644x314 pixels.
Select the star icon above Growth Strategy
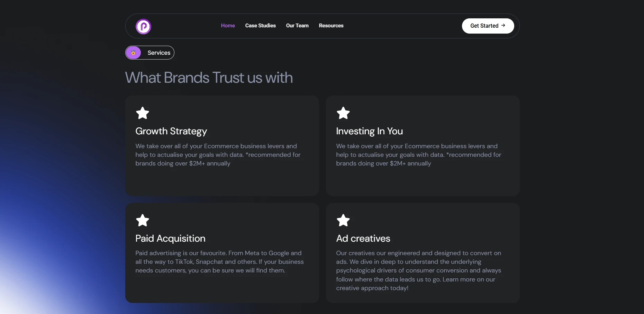click(x=142, y=113)
